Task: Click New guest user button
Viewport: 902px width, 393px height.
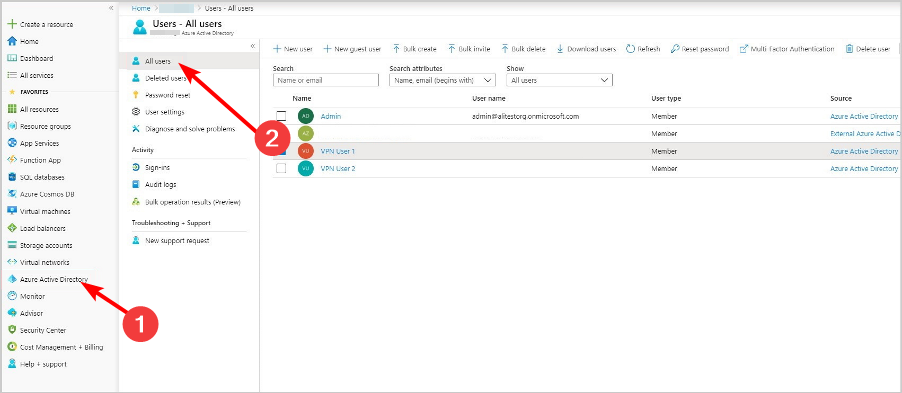Action: (351, 49)
